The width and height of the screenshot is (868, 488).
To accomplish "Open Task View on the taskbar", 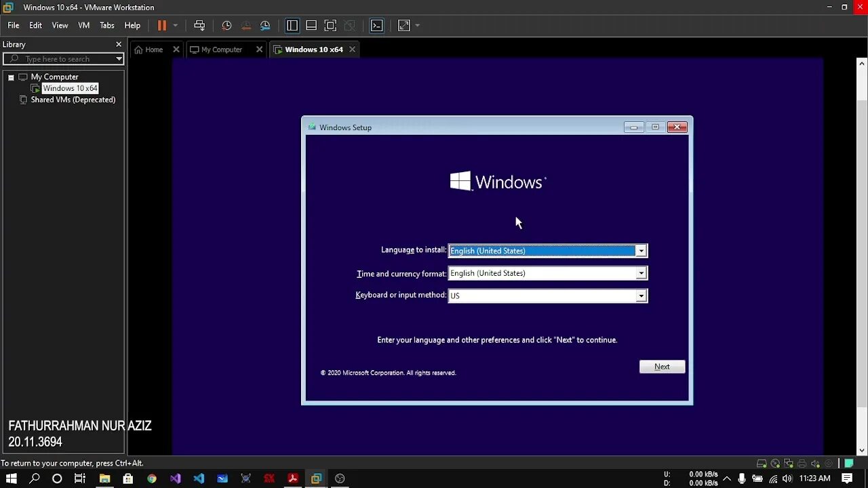I will (x=80, y=479).
